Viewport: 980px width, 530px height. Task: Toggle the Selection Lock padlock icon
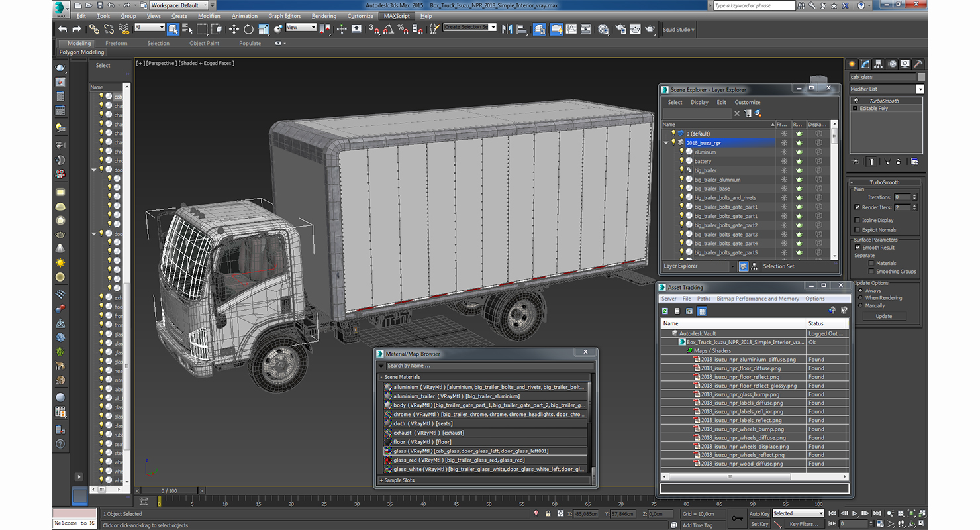coord(548,513)
